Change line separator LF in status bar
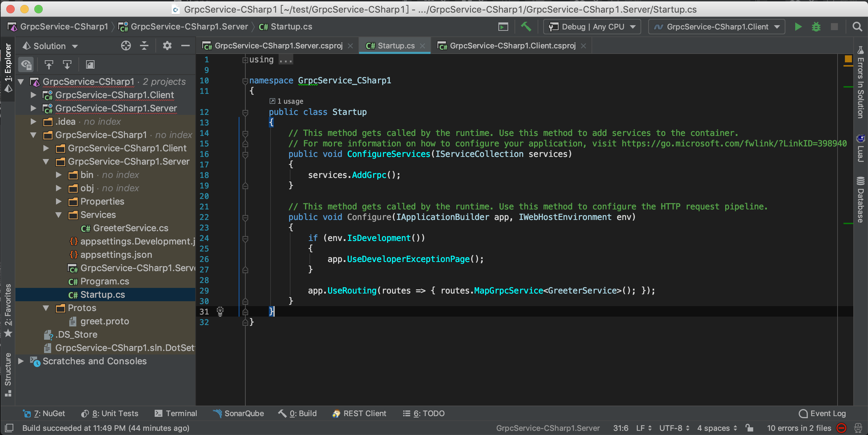 click(x=644, y=428)
